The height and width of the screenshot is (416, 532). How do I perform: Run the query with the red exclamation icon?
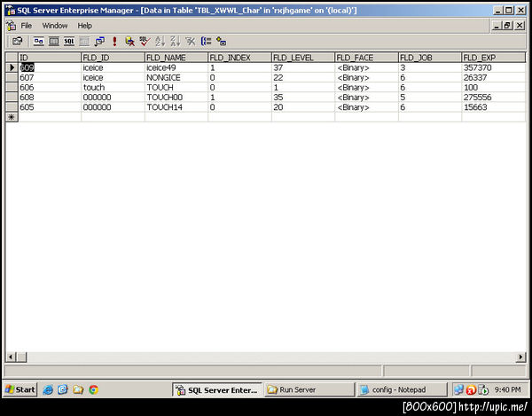click(x=114, y=42)
